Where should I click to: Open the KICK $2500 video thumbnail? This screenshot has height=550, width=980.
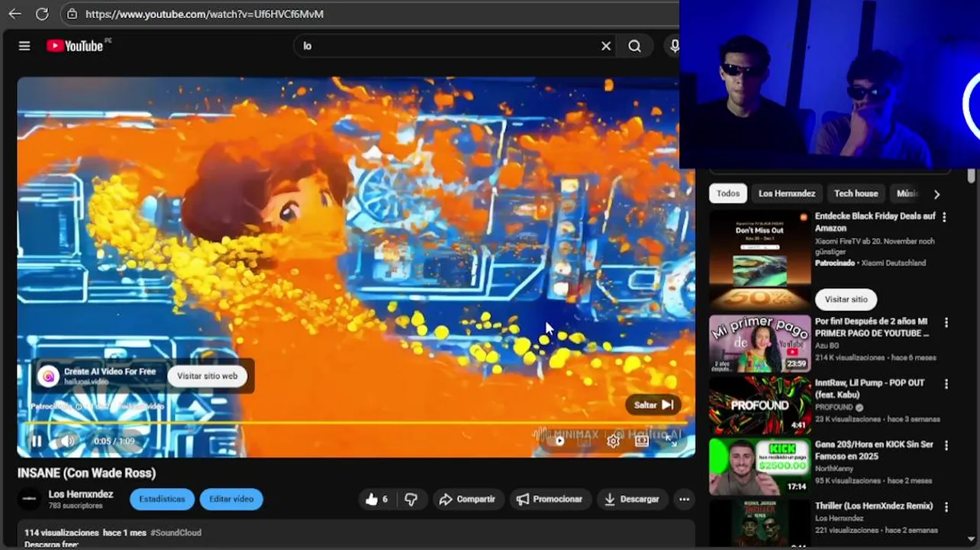pos(760,466)
